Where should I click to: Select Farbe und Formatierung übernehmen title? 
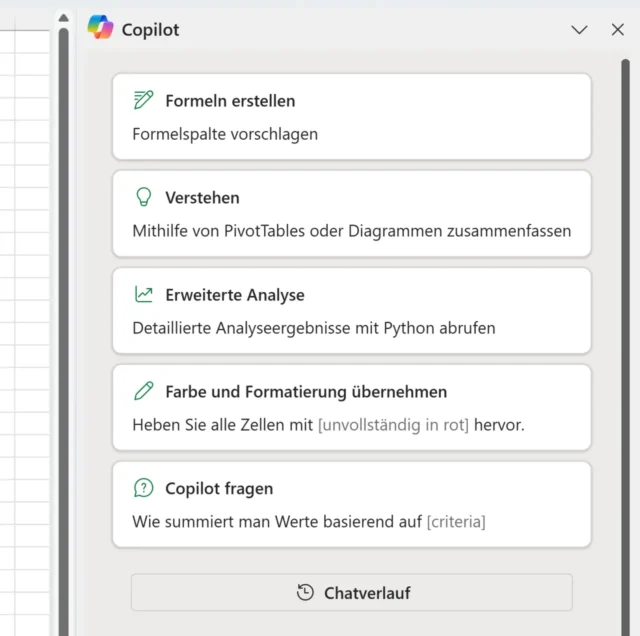pos(306,392)
